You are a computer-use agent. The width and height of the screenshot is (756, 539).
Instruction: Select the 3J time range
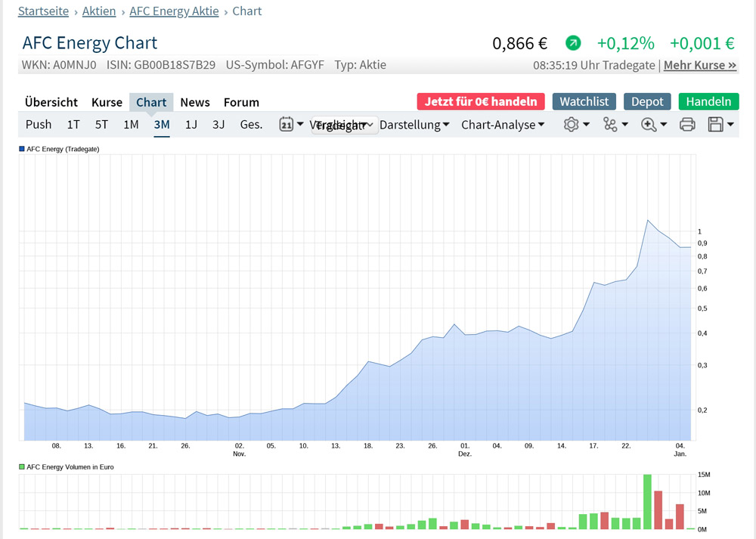pyautogui.click(x=218, y=125)
